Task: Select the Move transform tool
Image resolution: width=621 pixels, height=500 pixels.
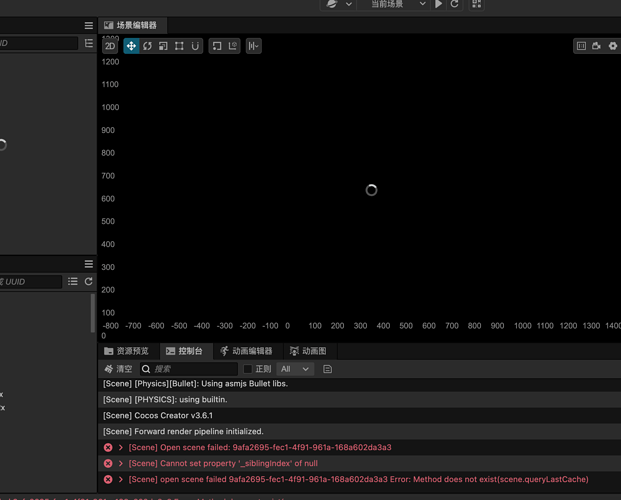Action: [x=131, y=46]
